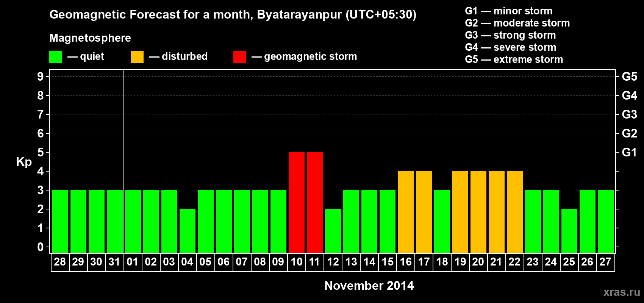Select the short green bar for day 04
This screenshot has height=303, width=644.
tap(188, 231)
